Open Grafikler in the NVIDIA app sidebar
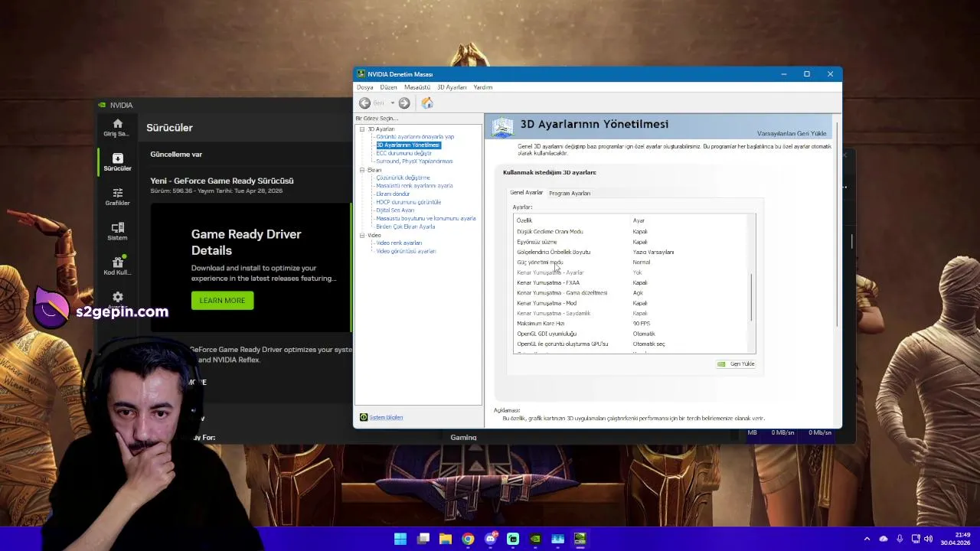Viewport: 980px width, 551px height. click(117, 197)
